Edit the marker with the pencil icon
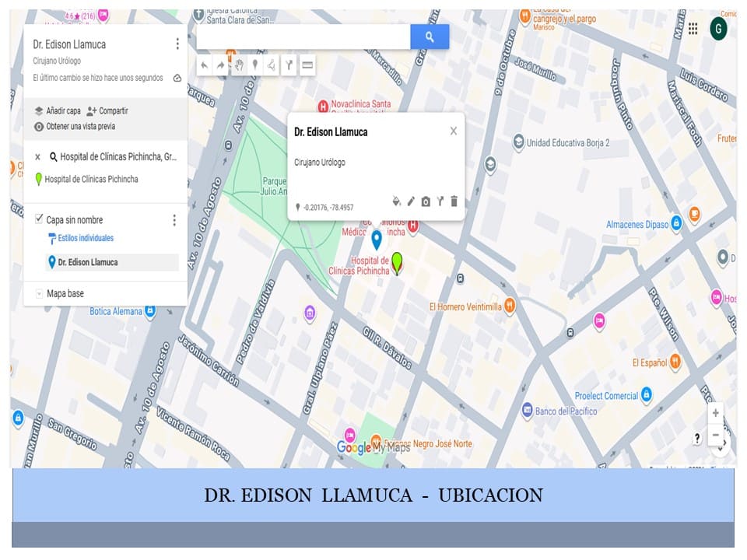 point(410,201)
